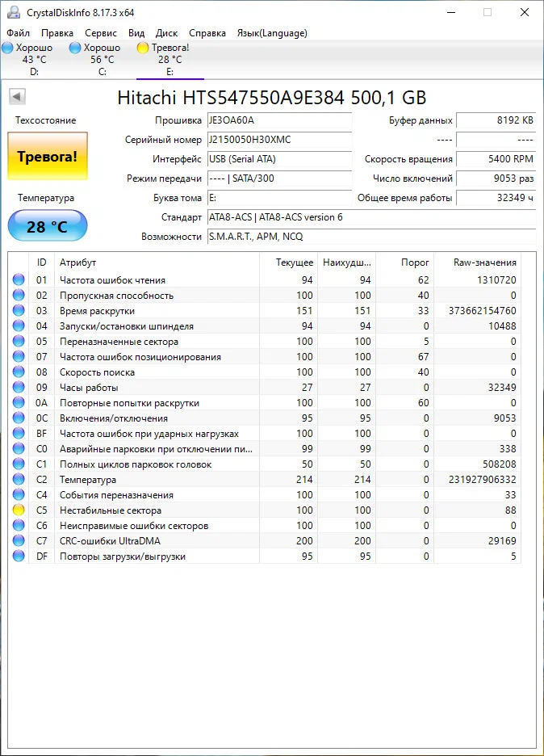This screenshot has height=756, width=544.
Task: Click status circle for 0C power cycle row
Action: click(x=19, y=418)
